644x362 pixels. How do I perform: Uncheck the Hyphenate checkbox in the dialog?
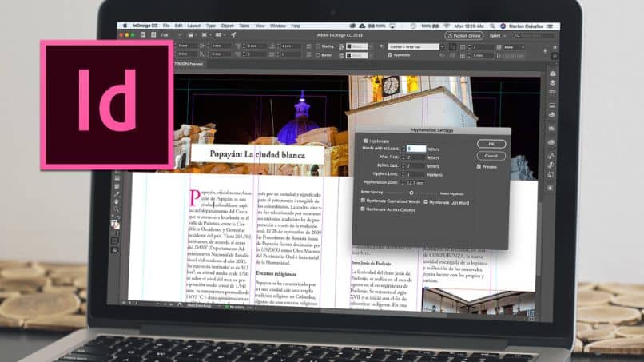point(367,141)
